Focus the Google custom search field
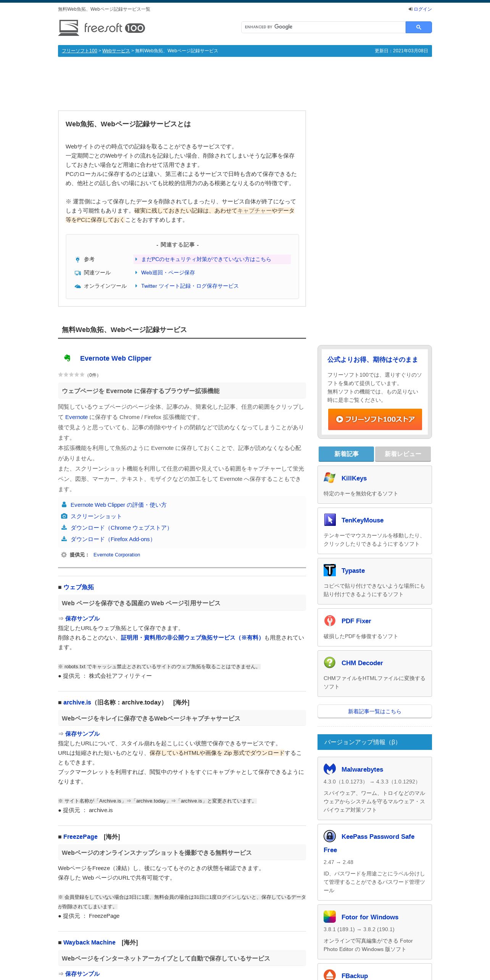This screenshot has height=980, width=490. tap(323, 27)
